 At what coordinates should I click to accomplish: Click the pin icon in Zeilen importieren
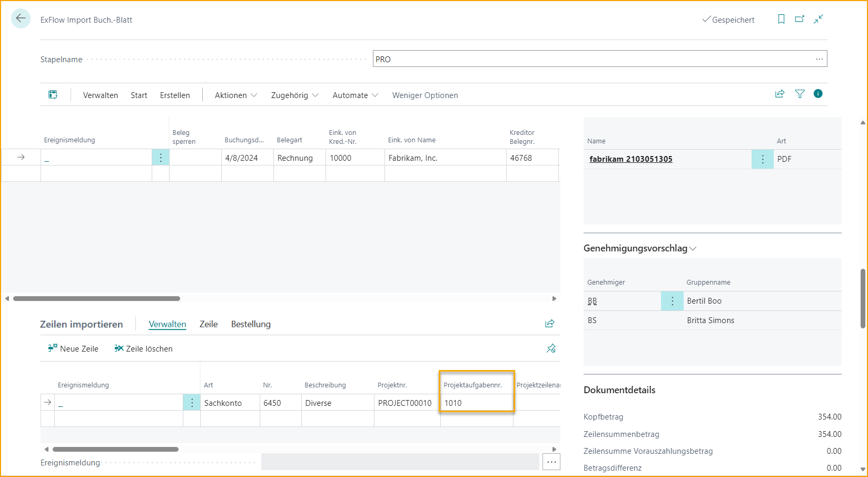(x=551, y=348)
